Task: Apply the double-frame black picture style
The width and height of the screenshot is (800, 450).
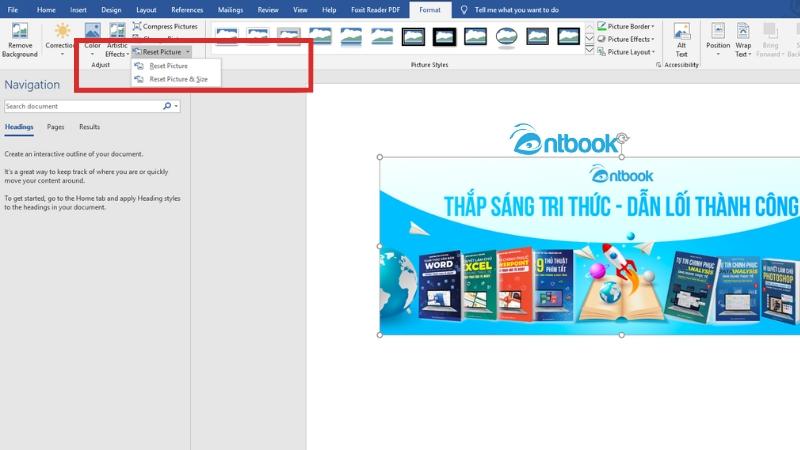Action: (413, 37)
